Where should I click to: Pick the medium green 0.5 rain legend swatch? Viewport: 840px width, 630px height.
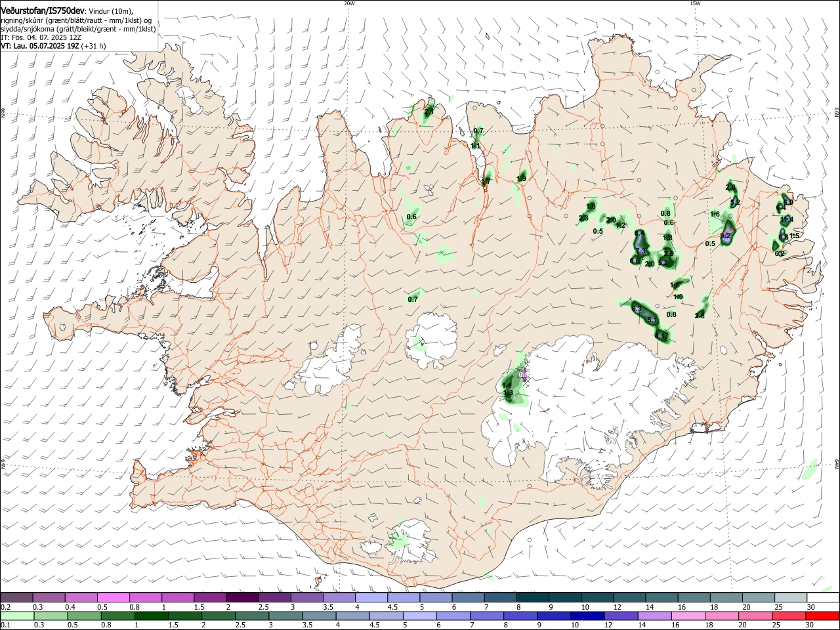coord(85,616)
